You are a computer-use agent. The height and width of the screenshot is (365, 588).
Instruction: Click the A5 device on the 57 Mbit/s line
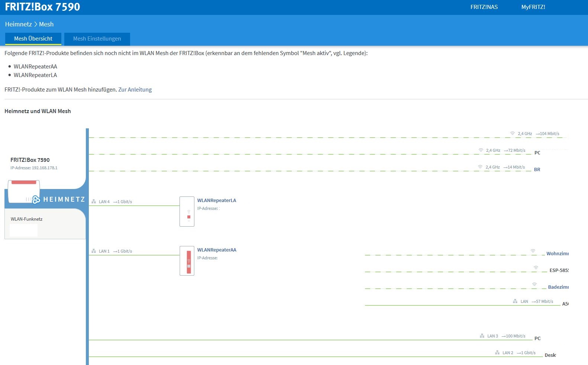[x=565, y=304]
